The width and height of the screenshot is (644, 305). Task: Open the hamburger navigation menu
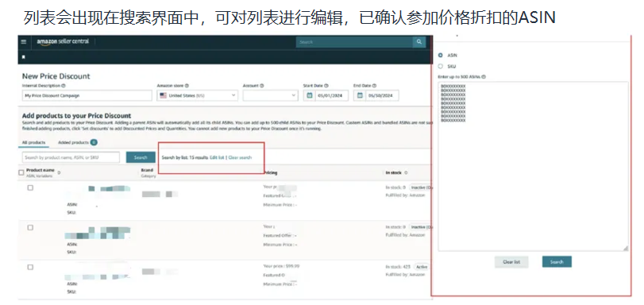pos(23,41)
